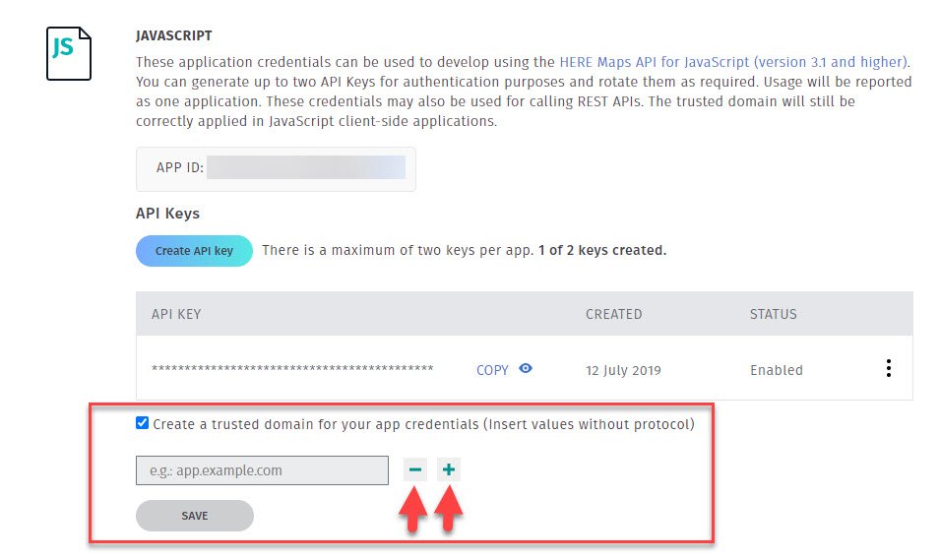Click the API KEY column header
Viewport: 940px width, 560px height.
176,314
